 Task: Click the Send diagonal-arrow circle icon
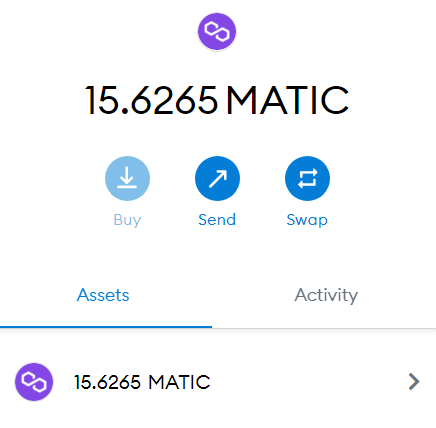217,178
